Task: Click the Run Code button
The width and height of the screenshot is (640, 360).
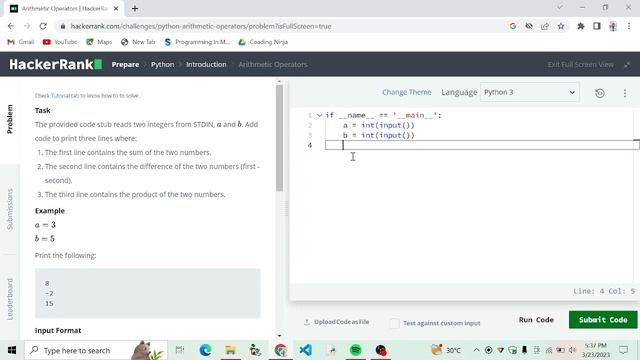Action: [x=536, y=320]
